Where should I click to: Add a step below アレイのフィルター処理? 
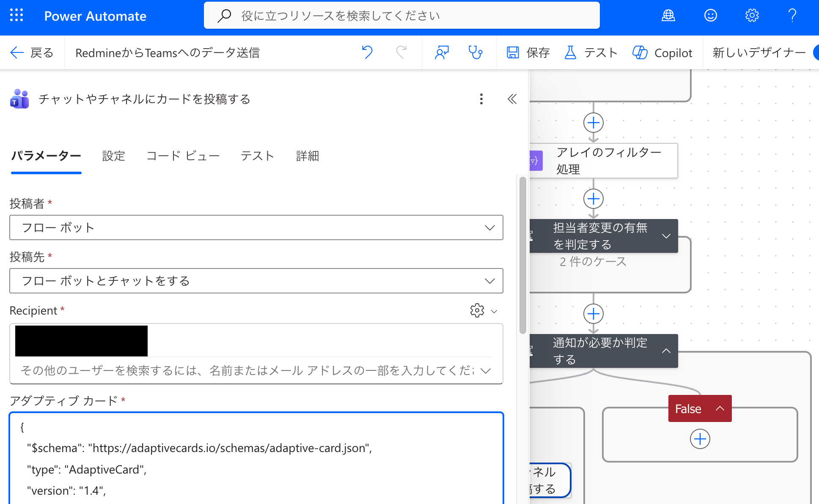(x=594, y=199)
